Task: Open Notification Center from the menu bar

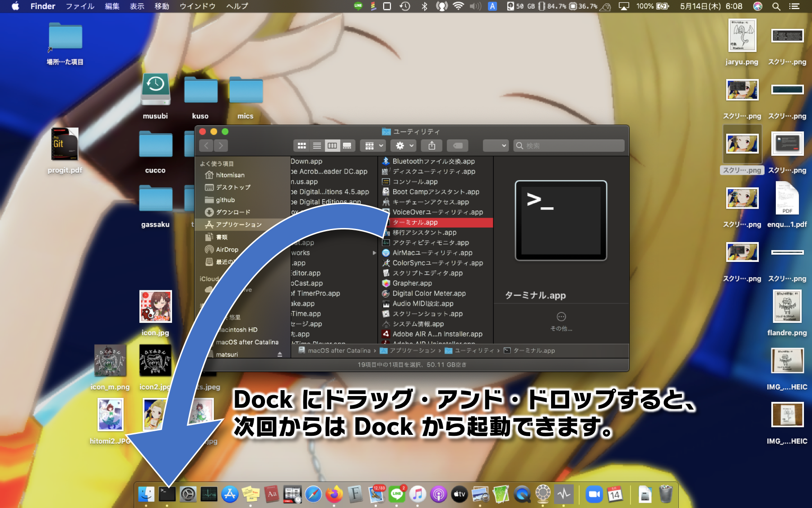Action: (x=794, y=6)
